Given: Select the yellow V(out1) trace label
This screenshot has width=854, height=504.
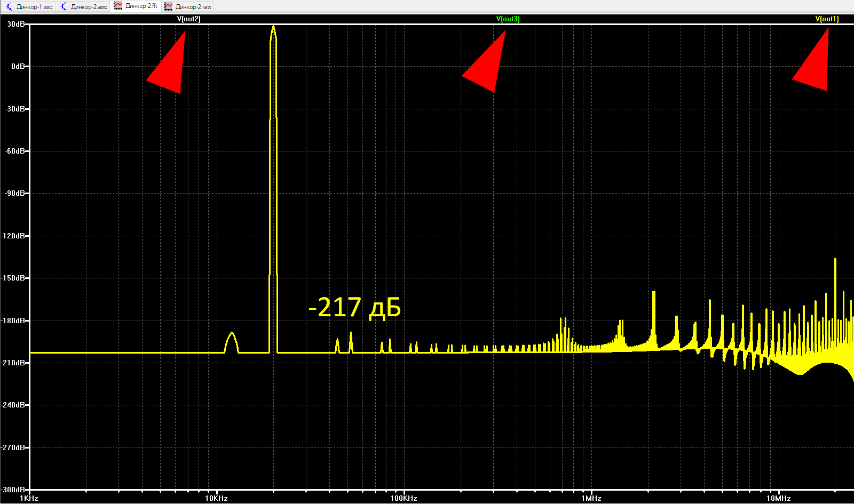Looking at the screenshot, I should (x=827, y=19).
